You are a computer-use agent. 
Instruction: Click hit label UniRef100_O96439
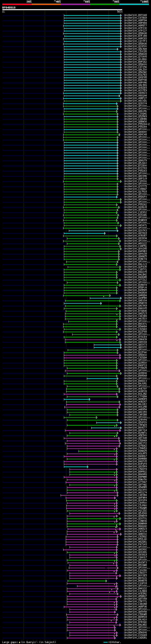135,340
